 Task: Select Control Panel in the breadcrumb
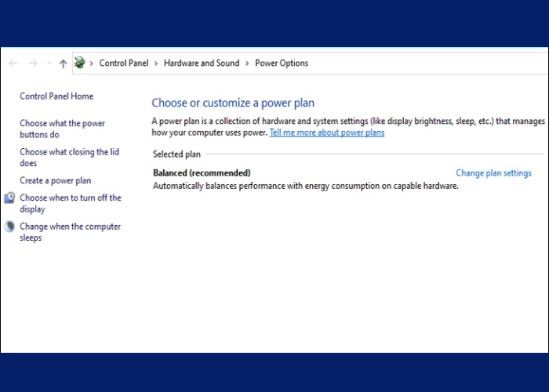click(124, 64)
